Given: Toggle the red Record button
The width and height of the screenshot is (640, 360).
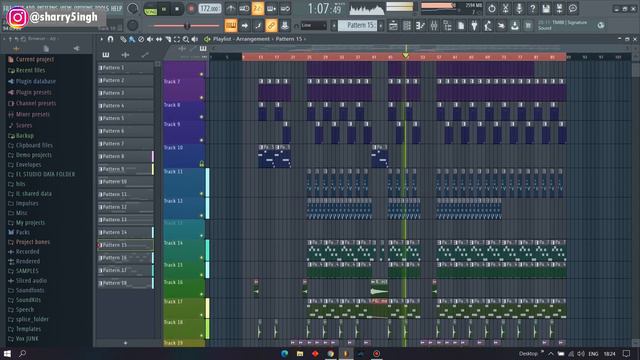Looking at the screenshot, I should coord(191,9).
